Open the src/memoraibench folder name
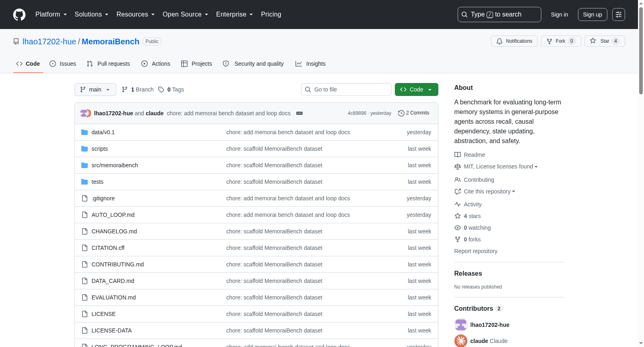Viewport: 644px width, 347px height. (x=115, y=165)
